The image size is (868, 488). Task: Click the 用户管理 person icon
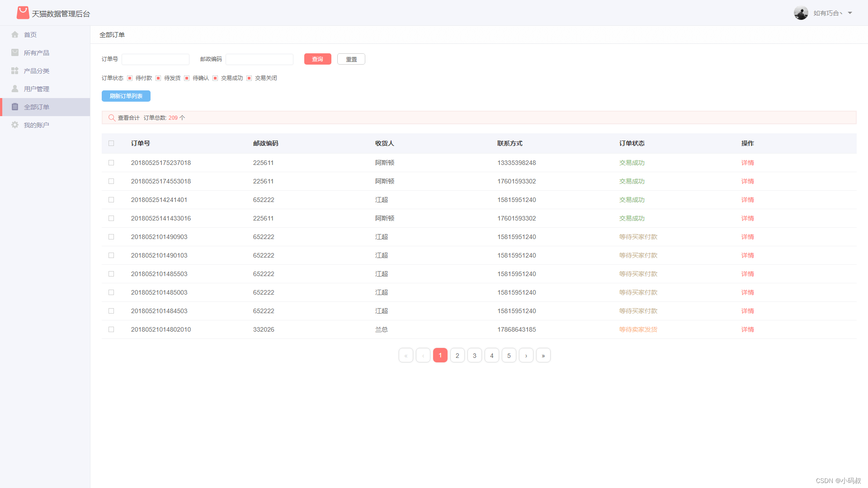15,89
